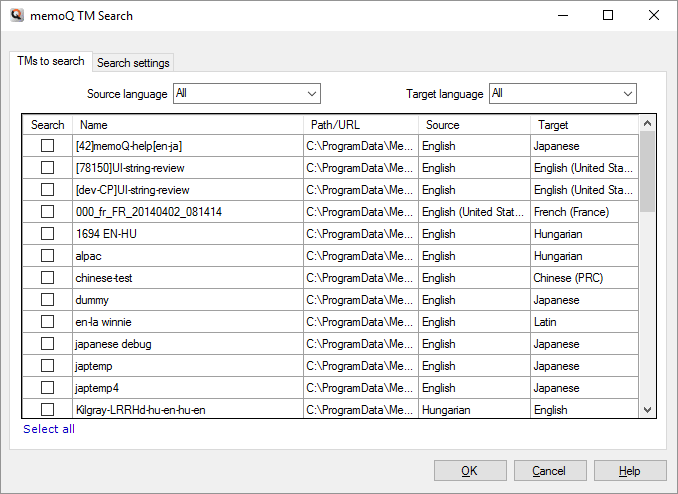Click the memoQ app icon in title bar
The image size is (678, 494).
coord(17,15)
